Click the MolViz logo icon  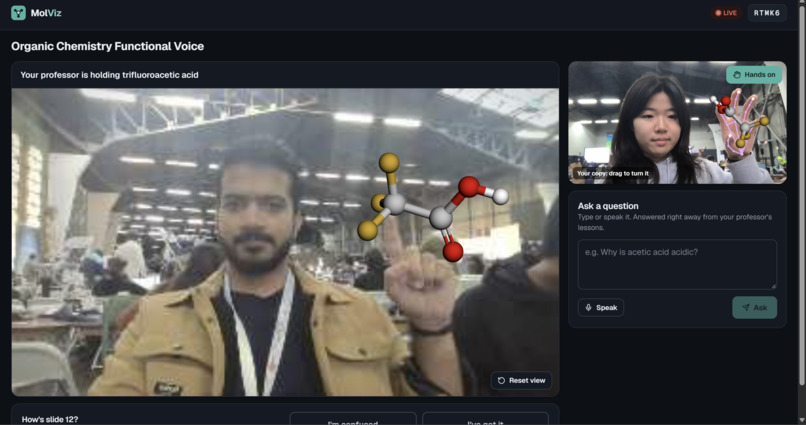coord(18,13)
